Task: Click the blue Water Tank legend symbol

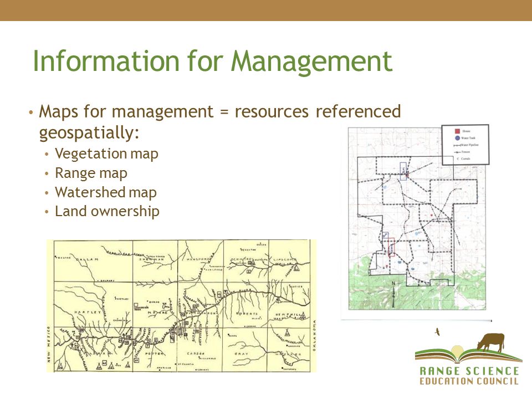Action: (x=457, y=138)
